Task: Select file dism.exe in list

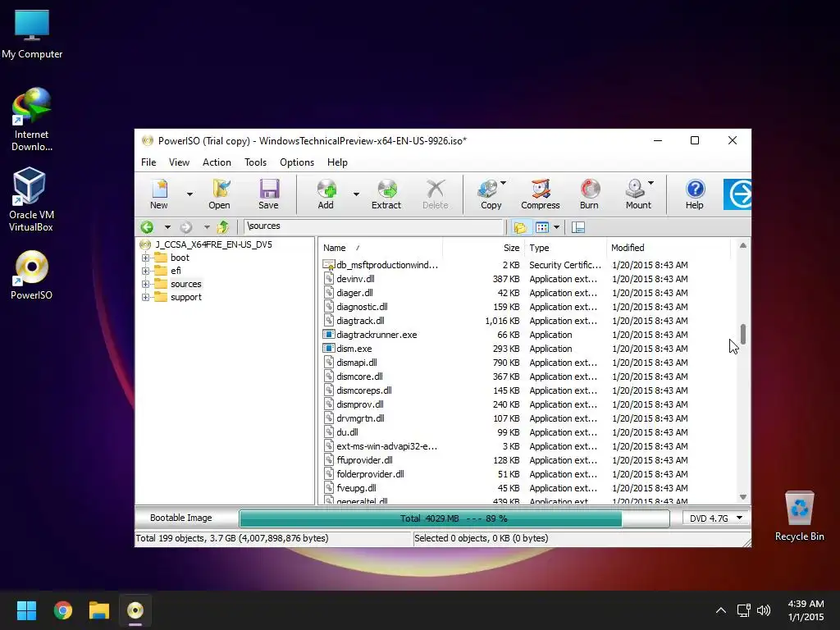Action: tap(354, 349)
